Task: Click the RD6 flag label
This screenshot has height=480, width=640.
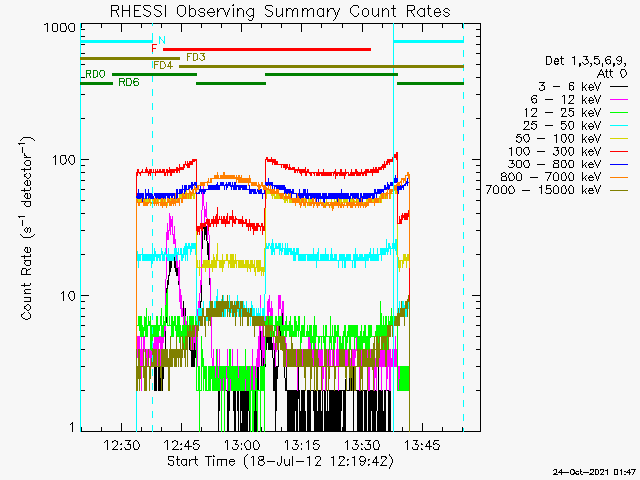Action: (129, 82)
